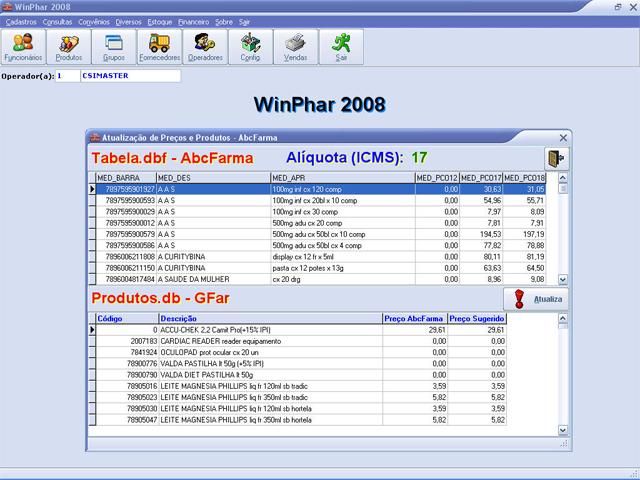Click the MED_DES column header
Viewport: 640px width, 480px height.
(213, 178)
